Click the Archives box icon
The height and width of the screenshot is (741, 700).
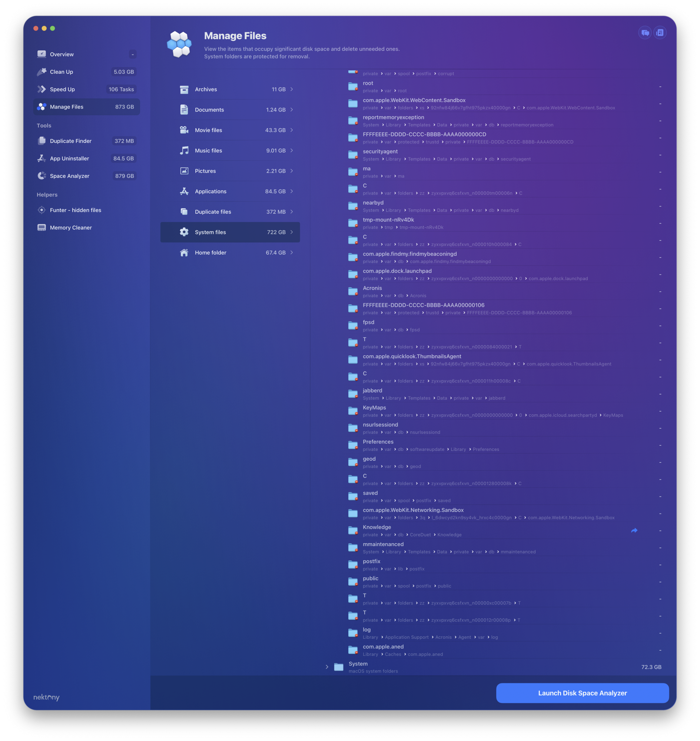pyautogui.click(x=184, y=90)
